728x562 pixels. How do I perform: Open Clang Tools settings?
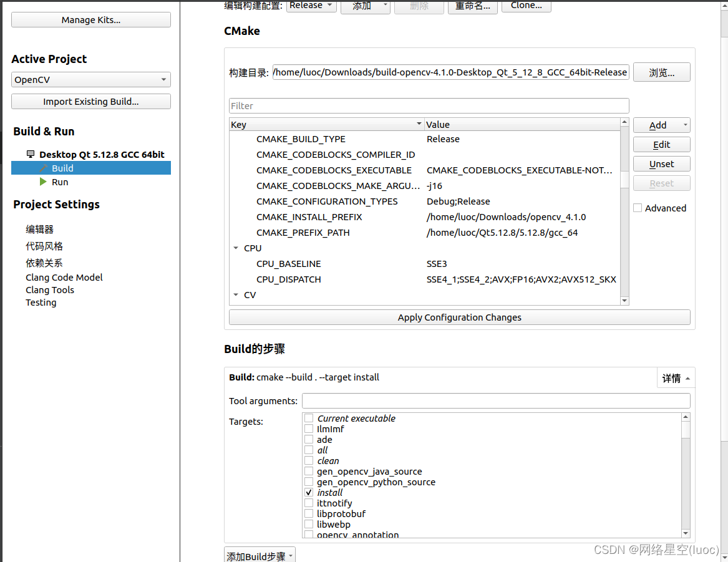coord(50,289)
